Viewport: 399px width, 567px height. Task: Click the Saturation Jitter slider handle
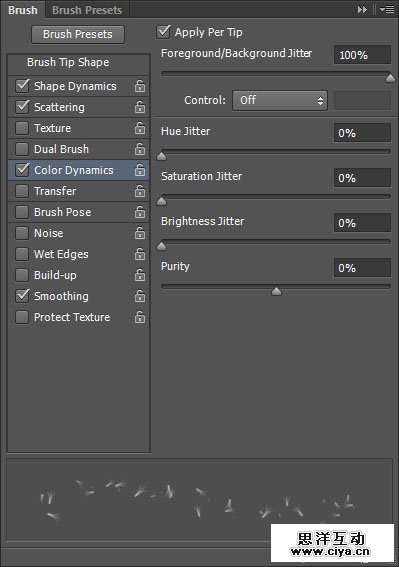pyautogui.click(x=161, y=201)
